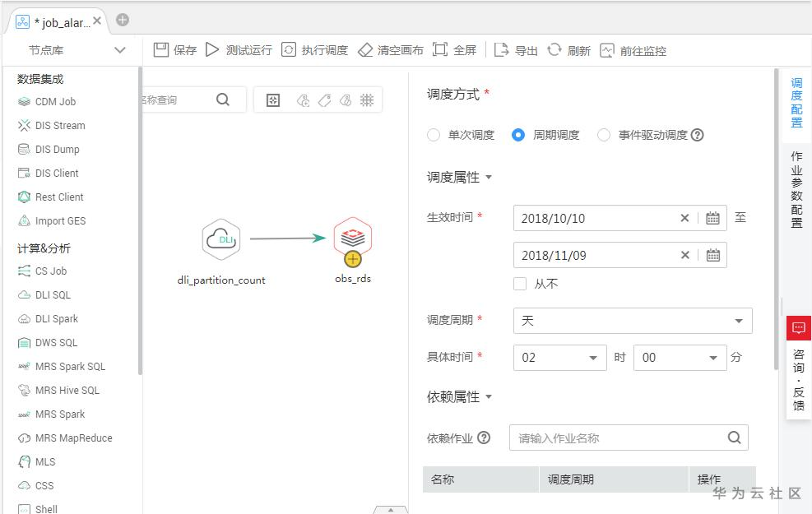Clear the 2018/10/10 start date
The width and height of the screenshot is (812, 514).
[x=684, y=218]
